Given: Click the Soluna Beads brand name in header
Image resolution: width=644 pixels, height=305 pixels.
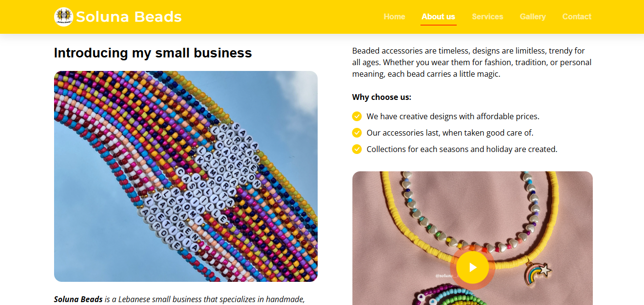Looking at the screenshot, I should tap(128, 17).
